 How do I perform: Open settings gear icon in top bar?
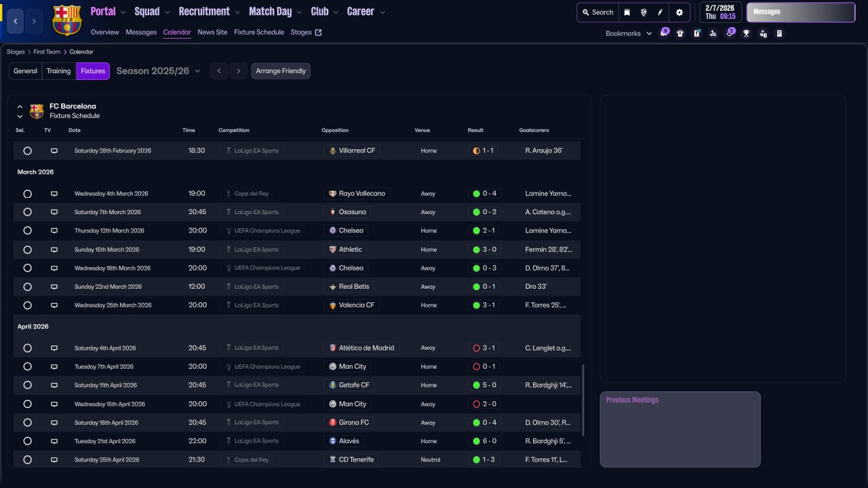(x=679, y=12)
